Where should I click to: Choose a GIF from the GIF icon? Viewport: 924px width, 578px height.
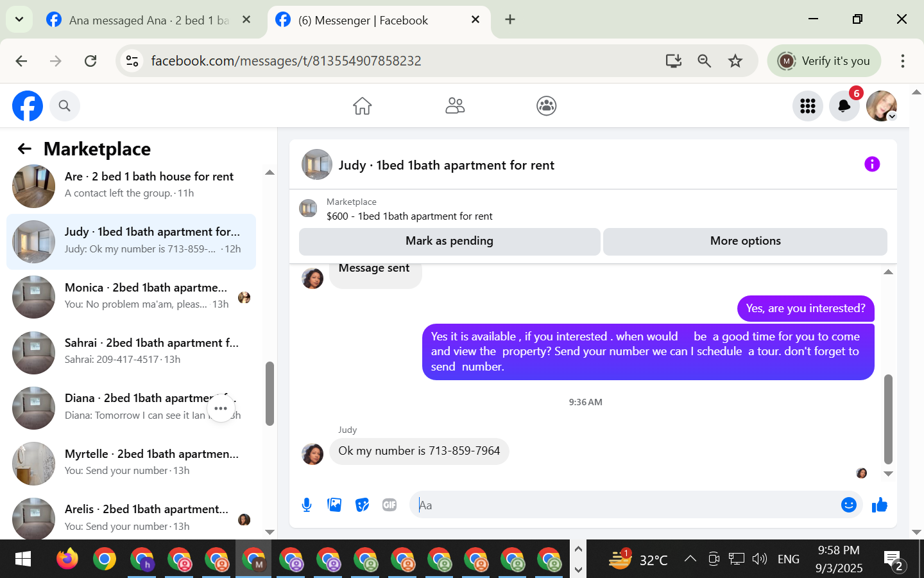click(389, 505)
